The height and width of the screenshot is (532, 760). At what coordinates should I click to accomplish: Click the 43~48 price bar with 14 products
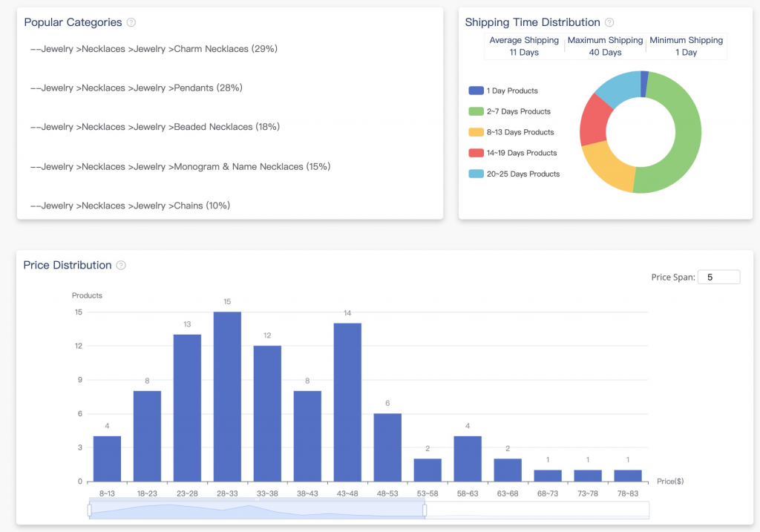[347, 401]
